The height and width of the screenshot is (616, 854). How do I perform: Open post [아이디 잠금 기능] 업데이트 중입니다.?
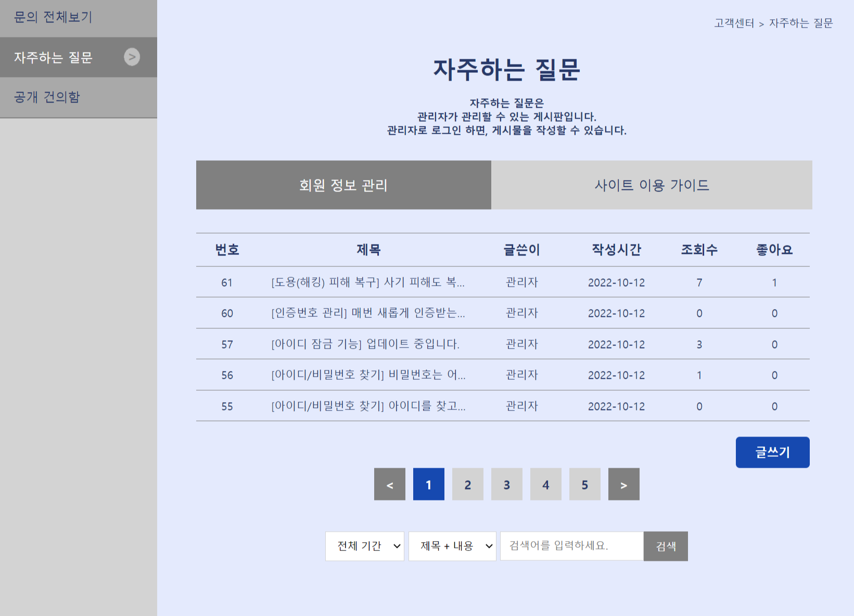(x=365, y=344)
